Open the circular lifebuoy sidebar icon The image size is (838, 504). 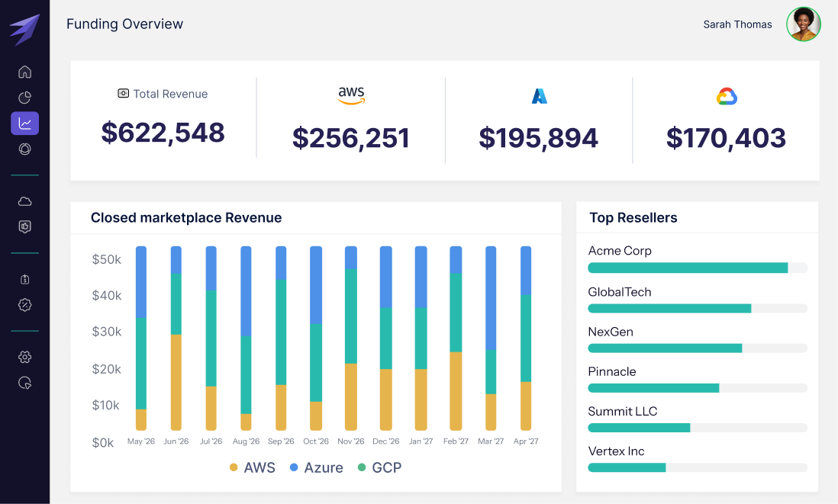click(24, 149)
